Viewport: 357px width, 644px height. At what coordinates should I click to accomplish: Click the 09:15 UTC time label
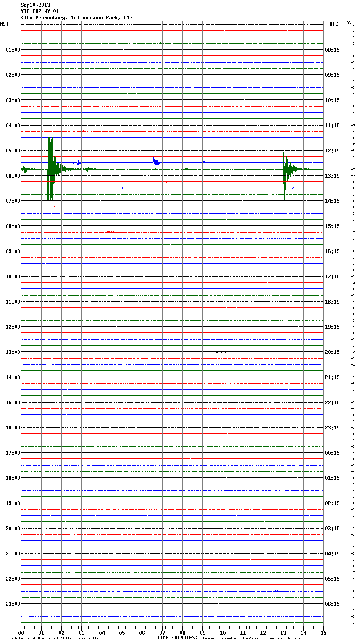(332, 75)
